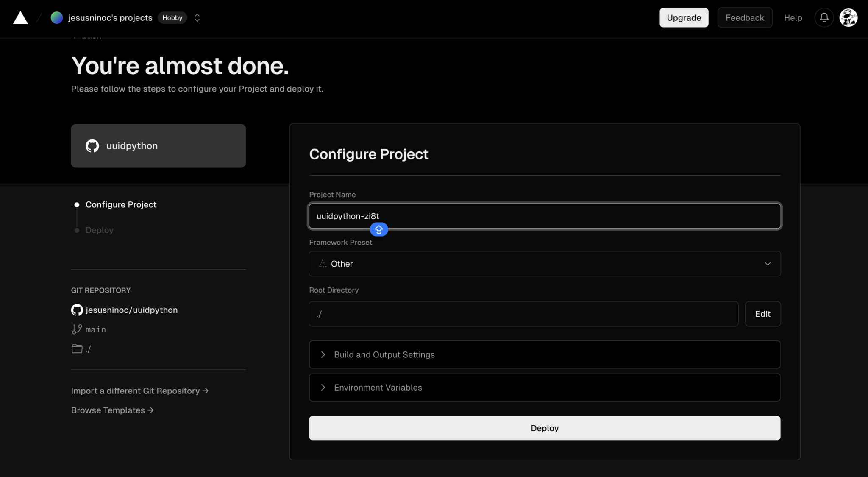Click the Framework Preset label

341,243
